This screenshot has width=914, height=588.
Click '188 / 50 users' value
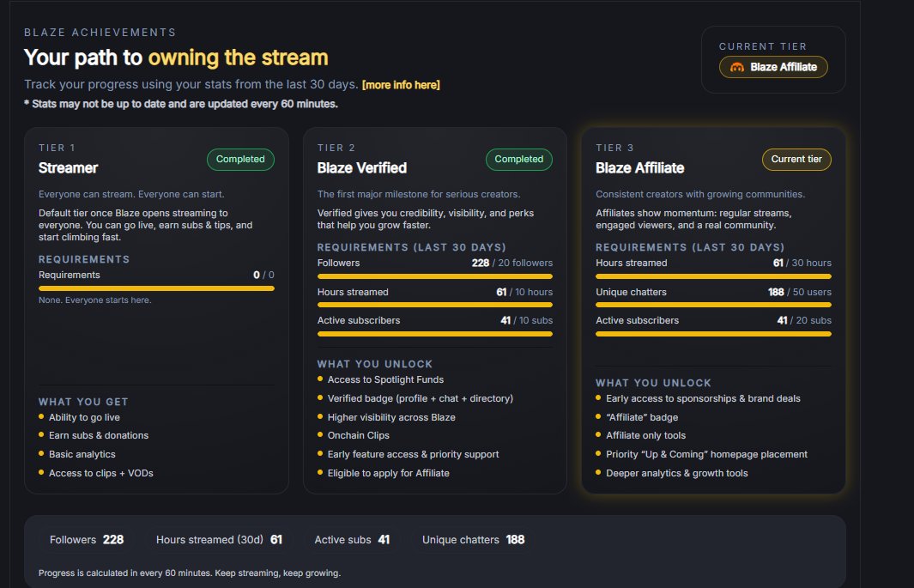(x=800, y=292)
